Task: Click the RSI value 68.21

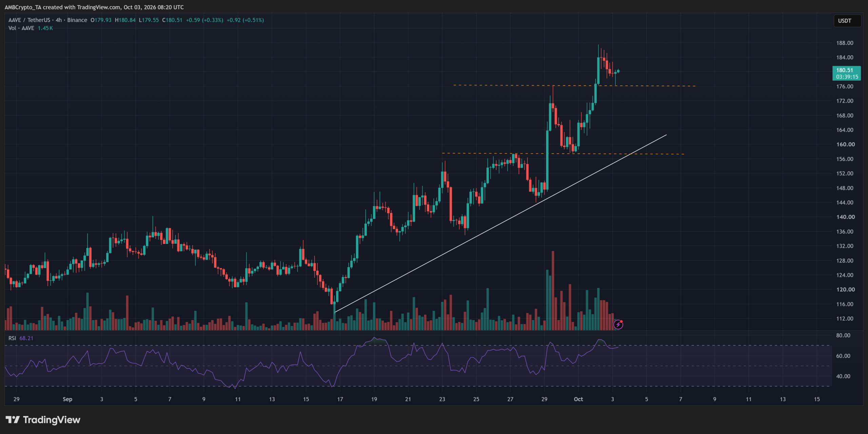Action: tap(26, 338)
